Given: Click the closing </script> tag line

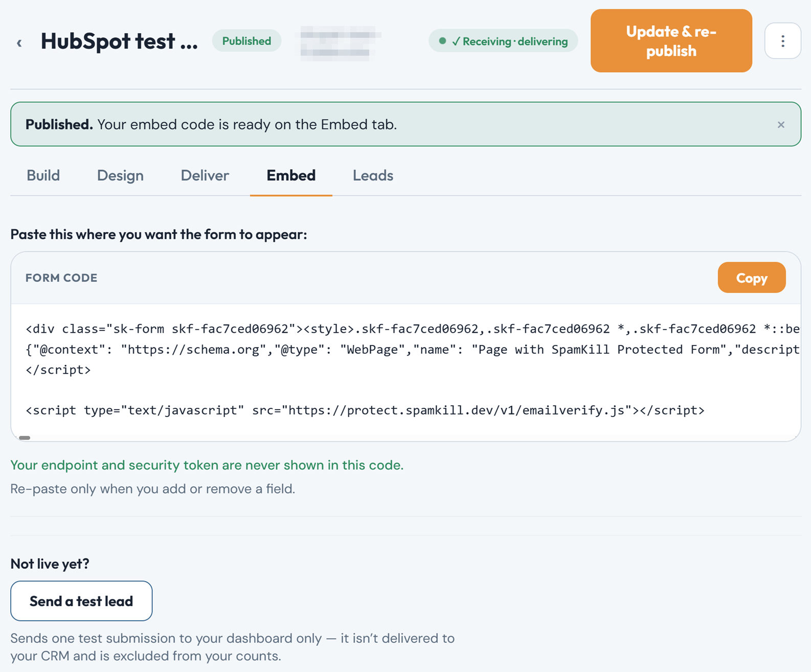Looking at the screenshot, I should click(58, 370).
